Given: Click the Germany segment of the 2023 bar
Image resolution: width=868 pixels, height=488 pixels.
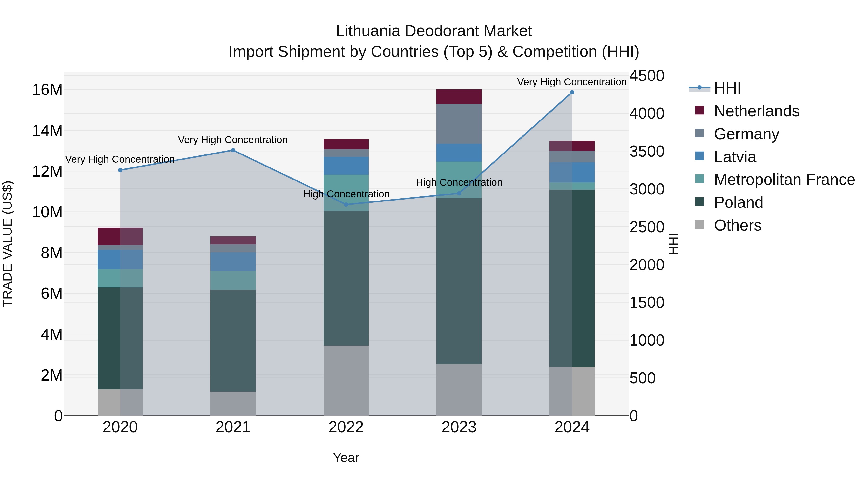Looking at the screenshot, I should click(x=459, y=124).
